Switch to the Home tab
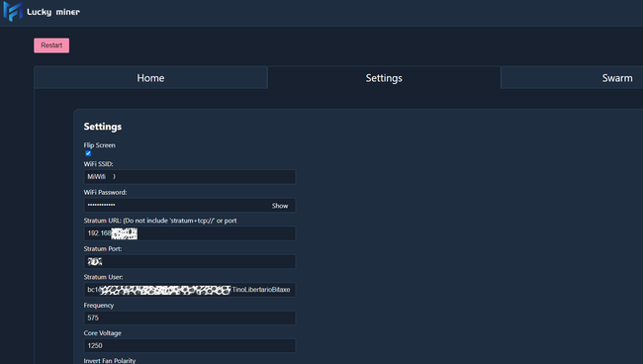 (x=150, y=78)
